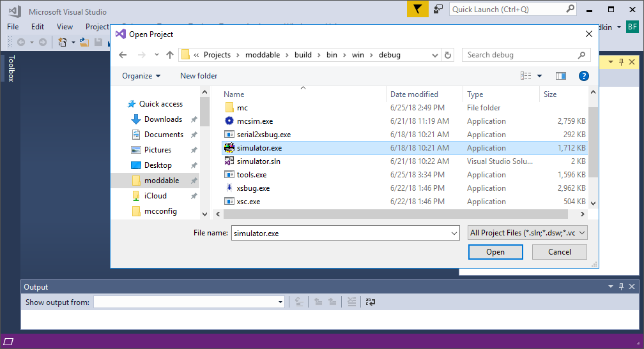This screenshot has height=349, width=644.
Task: Click the notifications flag icon
Action: 417,9
